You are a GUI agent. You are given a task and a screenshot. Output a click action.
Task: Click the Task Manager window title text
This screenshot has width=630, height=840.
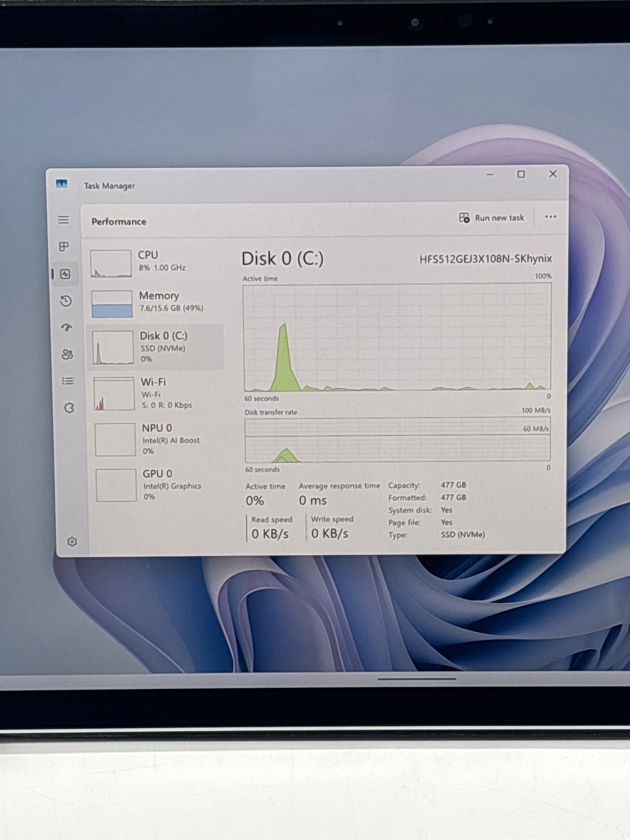point(109,186)
